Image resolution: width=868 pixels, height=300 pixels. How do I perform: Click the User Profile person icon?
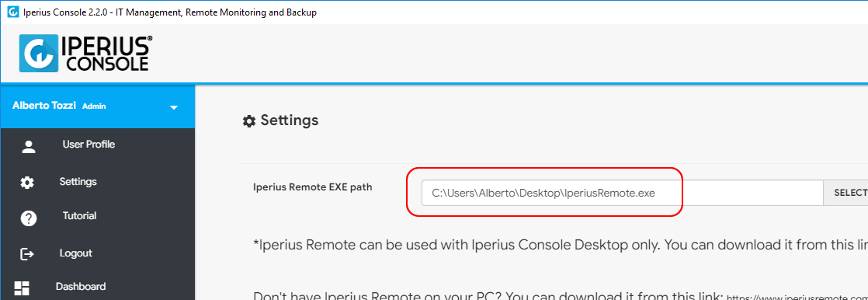[28, 147]
